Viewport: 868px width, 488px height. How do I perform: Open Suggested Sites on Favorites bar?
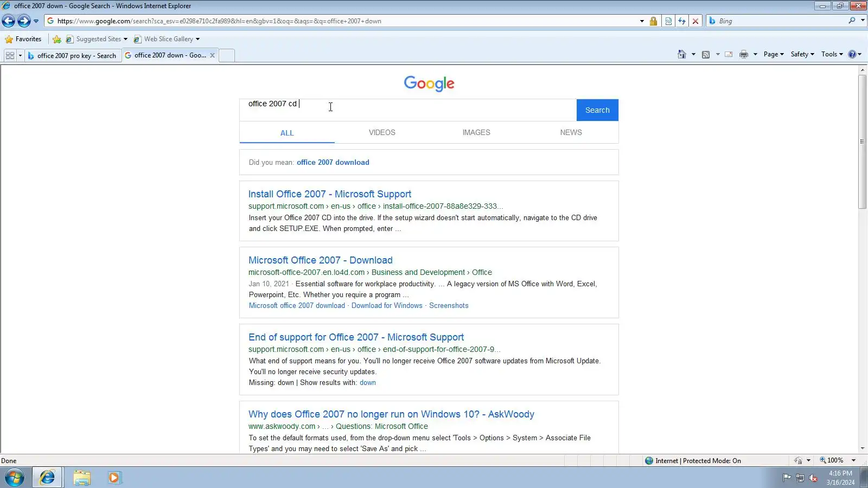pos(97,39)
